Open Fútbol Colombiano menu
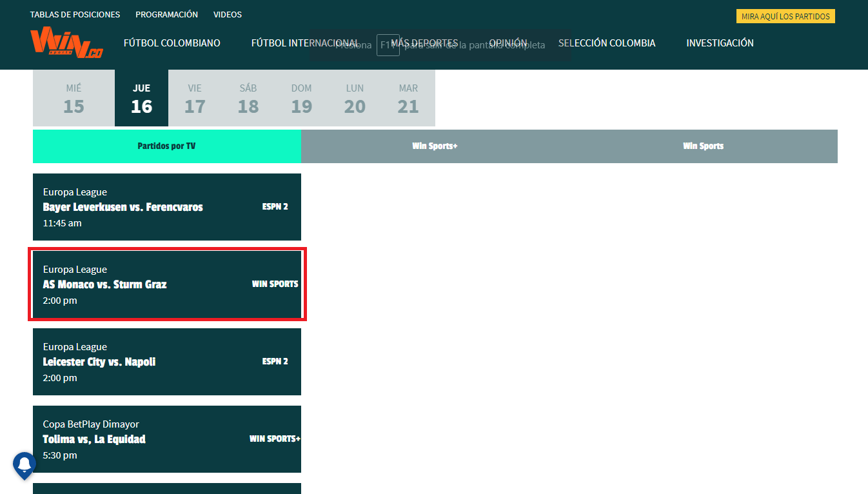This screenshot has width=868, height=494. (172, 43)
